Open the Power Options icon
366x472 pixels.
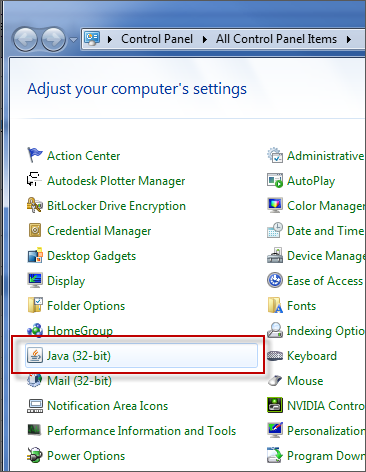point(35,455)
